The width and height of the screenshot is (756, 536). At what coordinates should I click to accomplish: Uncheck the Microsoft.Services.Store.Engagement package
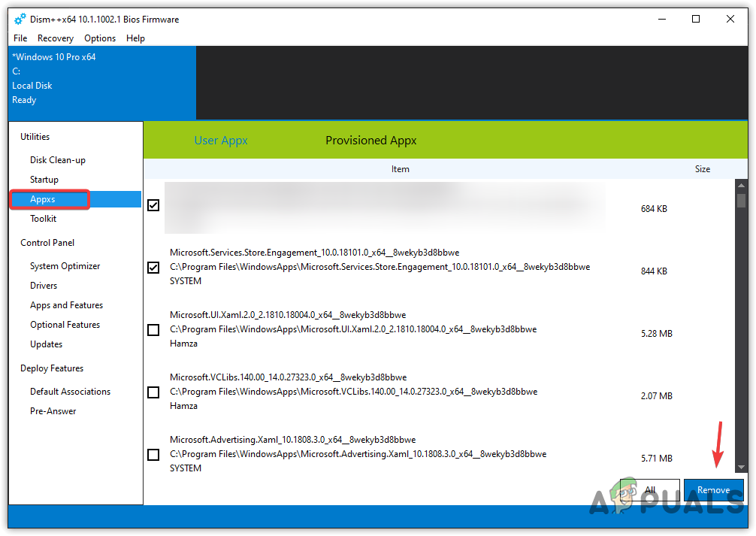click(x=153, y=267)
